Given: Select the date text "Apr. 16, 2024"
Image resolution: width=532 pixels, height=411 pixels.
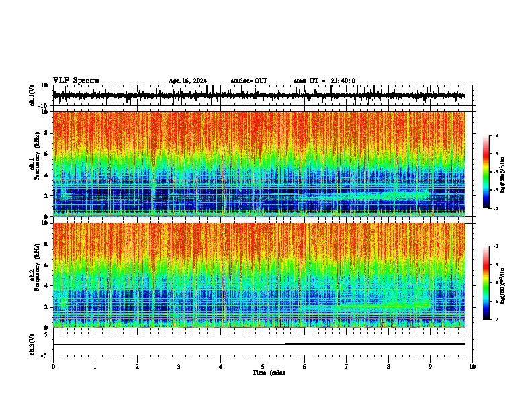Looking at the screenshot, I should click(x=187, y=81).
